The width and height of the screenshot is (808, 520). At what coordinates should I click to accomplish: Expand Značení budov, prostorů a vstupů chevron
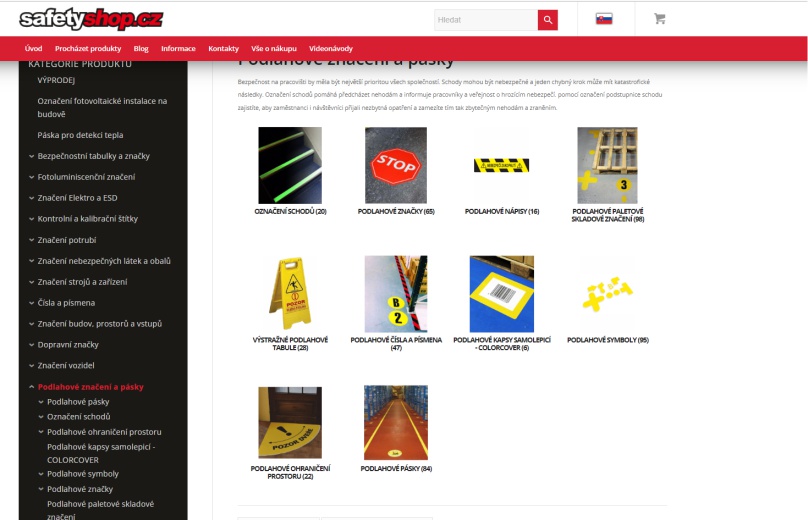coord(31,324)
